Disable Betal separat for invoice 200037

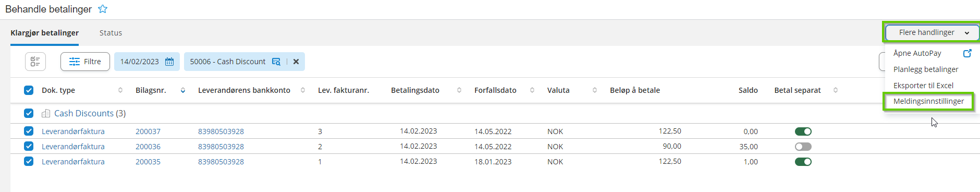click(x=803, y=131)
